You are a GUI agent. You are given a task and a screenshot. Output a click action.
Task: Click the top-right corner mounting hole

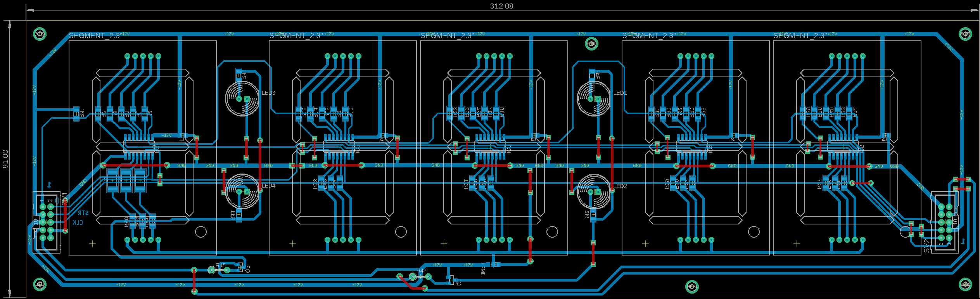pos(965,34)
